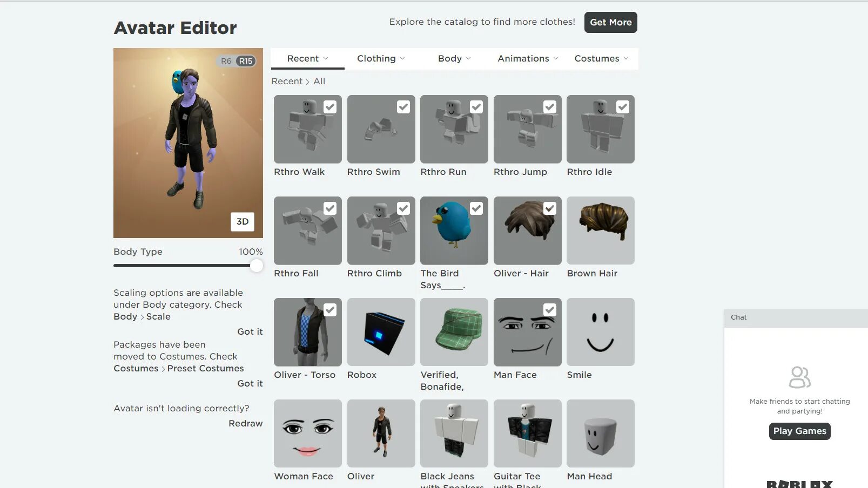The image size is (868, 488).
Task: Open the Recent tab
Action: click(308, 58)
